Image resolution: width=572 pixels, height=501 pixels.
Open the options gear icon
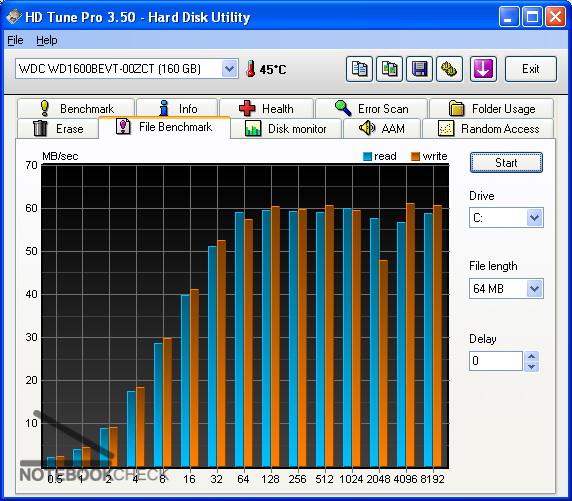(449, 69)
